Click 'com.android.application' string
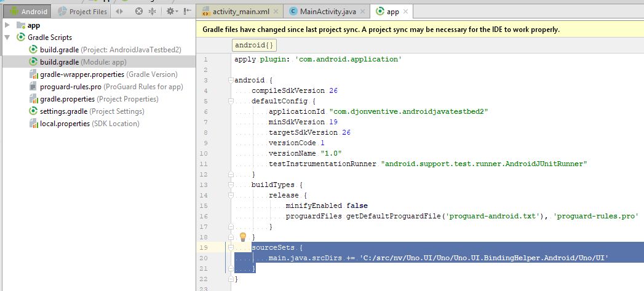The width and height of the screenshot is (644, 291). tap(348, 59)
